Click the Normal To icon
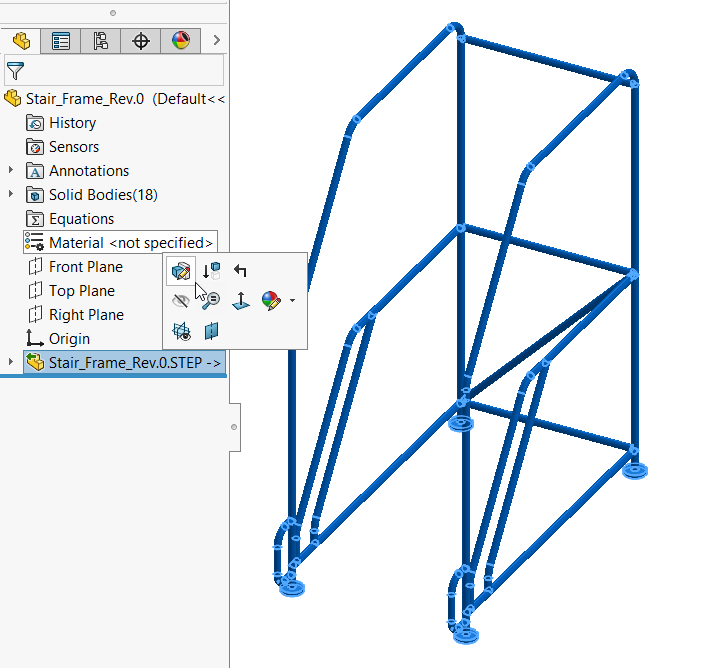Viewport: 705px width, 668px height. coord(241,301)
